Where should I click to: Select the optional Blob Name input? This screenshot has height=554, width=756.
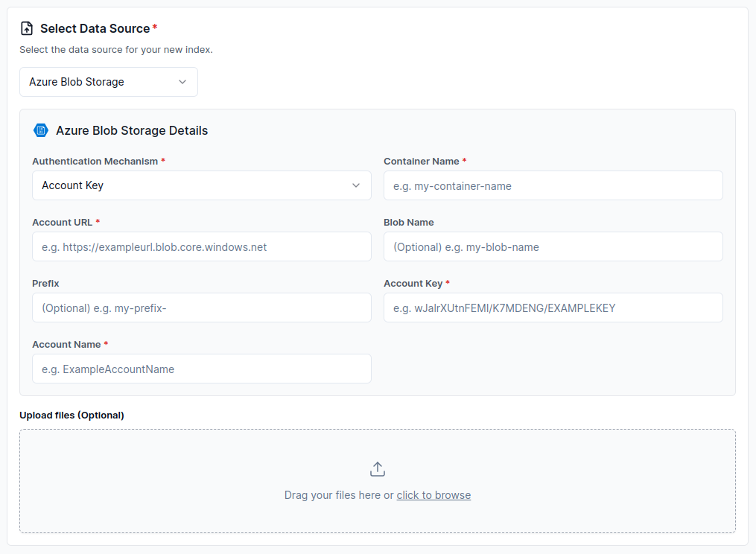pos(553,246)
